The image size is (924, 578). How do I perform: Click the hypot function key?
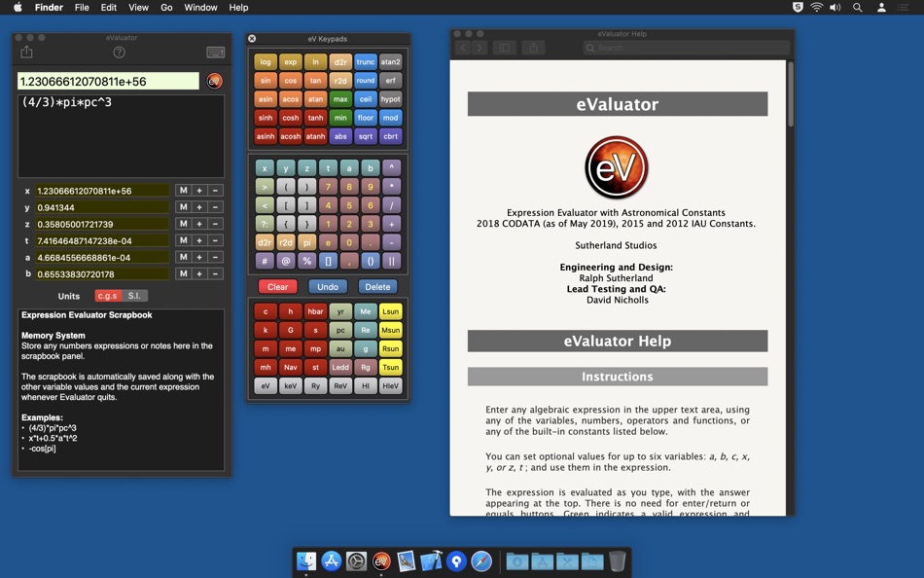pyautogui.click(x=390, y=99)
